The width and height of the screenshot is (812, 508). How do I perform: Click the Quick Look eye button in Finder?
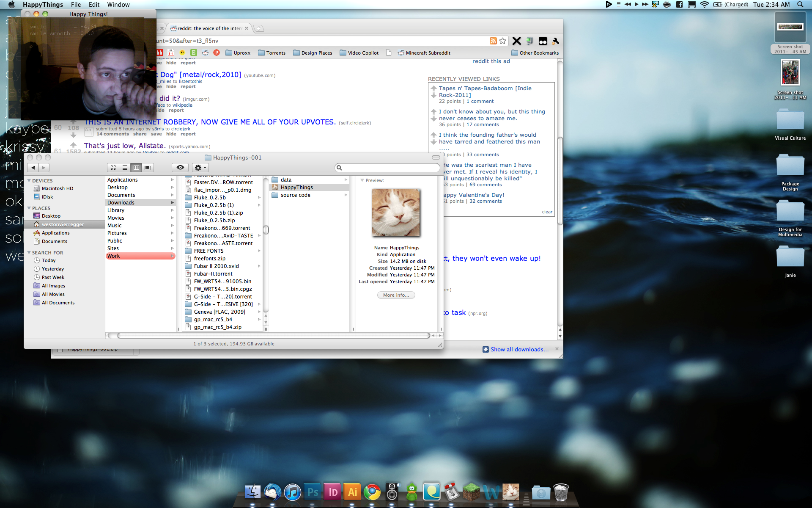(180, 168)
